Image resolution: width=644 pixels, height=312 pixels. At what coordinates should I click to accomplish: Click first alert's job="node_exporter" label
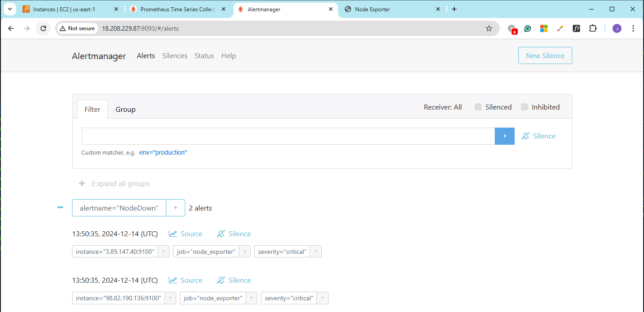pyautogui.click(x=206, y=252)
